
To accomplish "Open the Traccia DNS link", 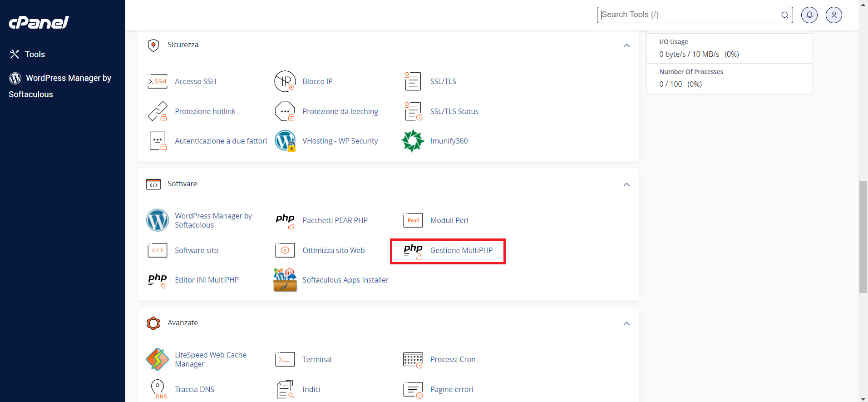I will click(x=194, y=389).
